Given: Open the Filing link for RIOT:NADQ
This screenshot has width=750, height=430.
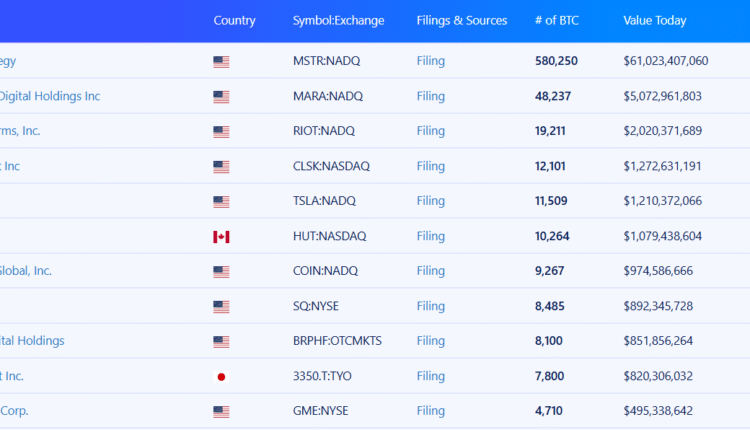Looking at the screenshot, I should tap(431, 131).
